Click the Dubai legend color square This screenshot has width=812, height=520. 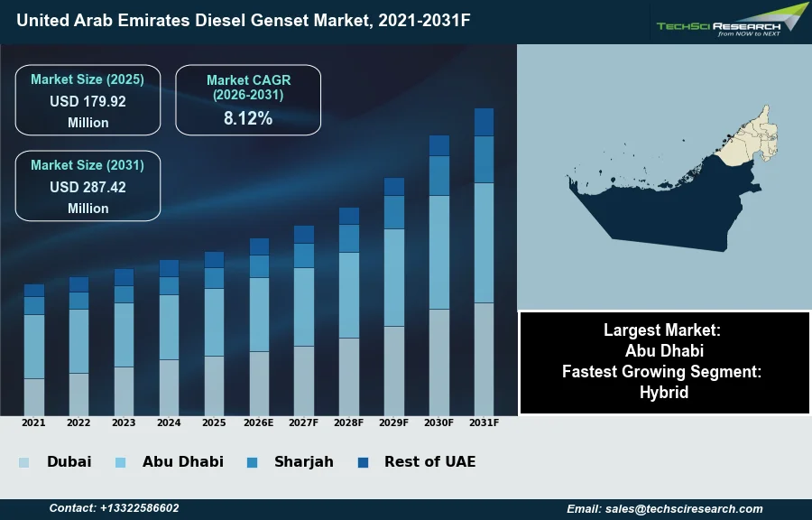point(23,462)
